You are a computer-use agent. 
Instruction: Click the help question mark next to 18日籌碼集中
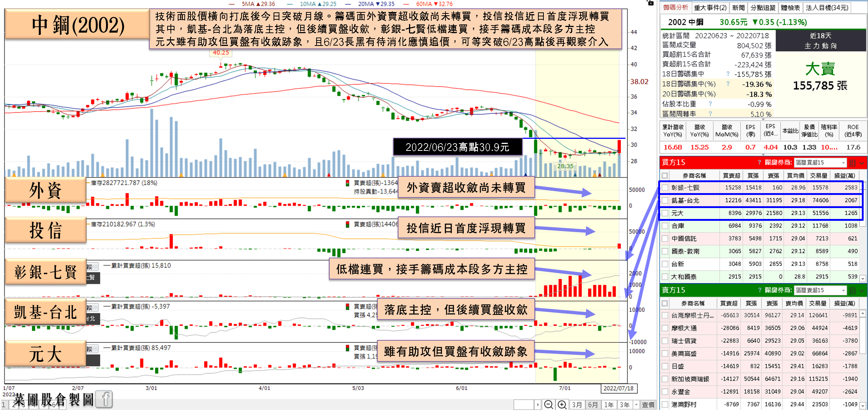pyautogui.click(x=728, y=74)
